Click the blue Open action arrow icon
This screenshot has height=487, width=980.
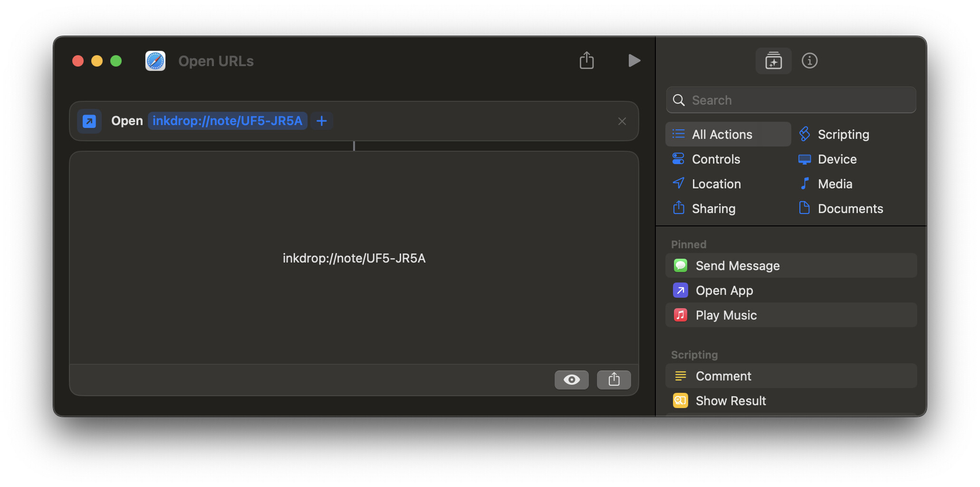(89, 121)
